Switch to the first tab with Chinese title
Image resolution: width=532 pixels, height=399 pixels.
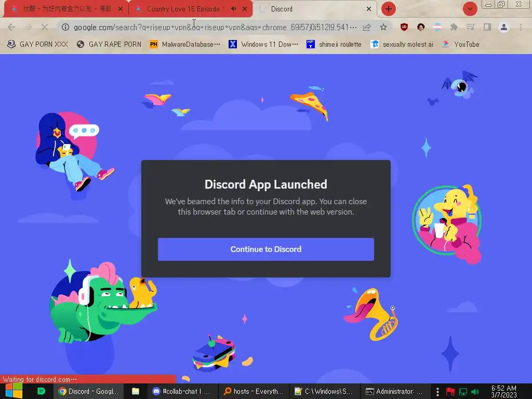(x=66, y=9)
